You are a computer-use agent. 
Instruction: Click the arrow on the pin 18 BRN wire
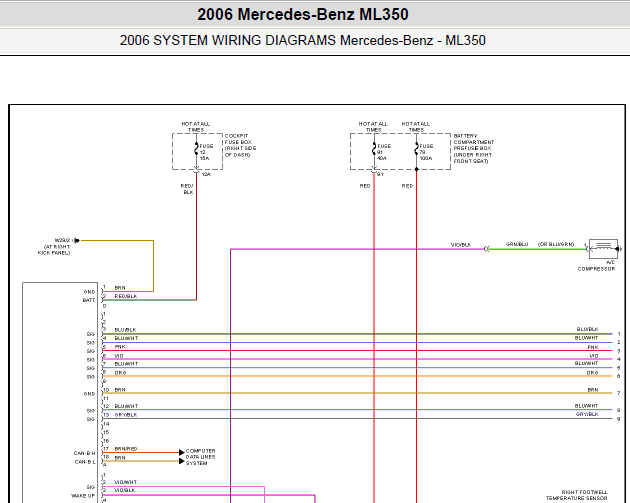pos(182,461)
